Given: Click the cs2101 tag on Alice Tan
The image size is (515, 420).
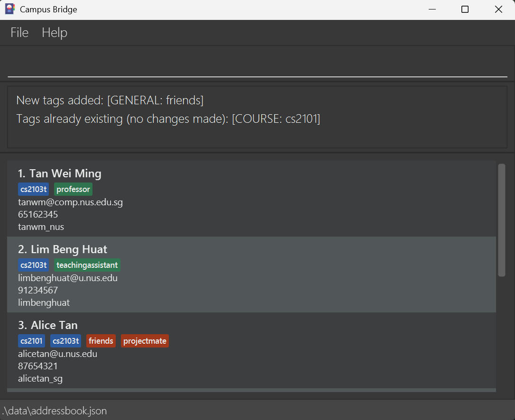Looking at the screenshot, I should coord(31,340).
